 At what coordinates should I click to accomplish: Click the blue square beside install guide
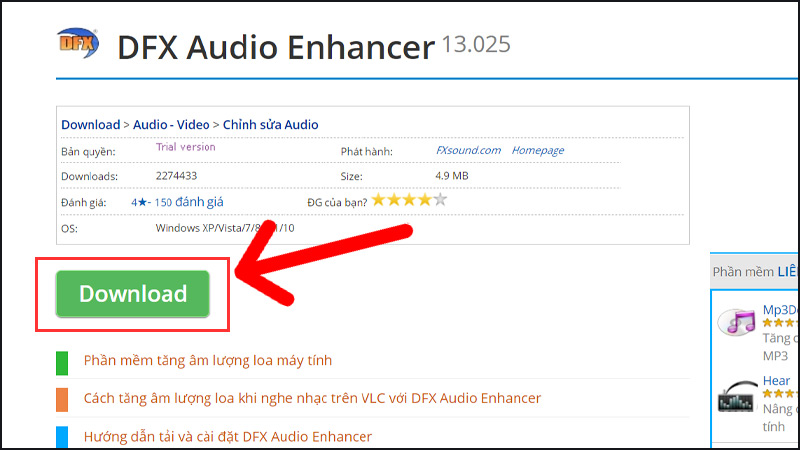point(62,437)
